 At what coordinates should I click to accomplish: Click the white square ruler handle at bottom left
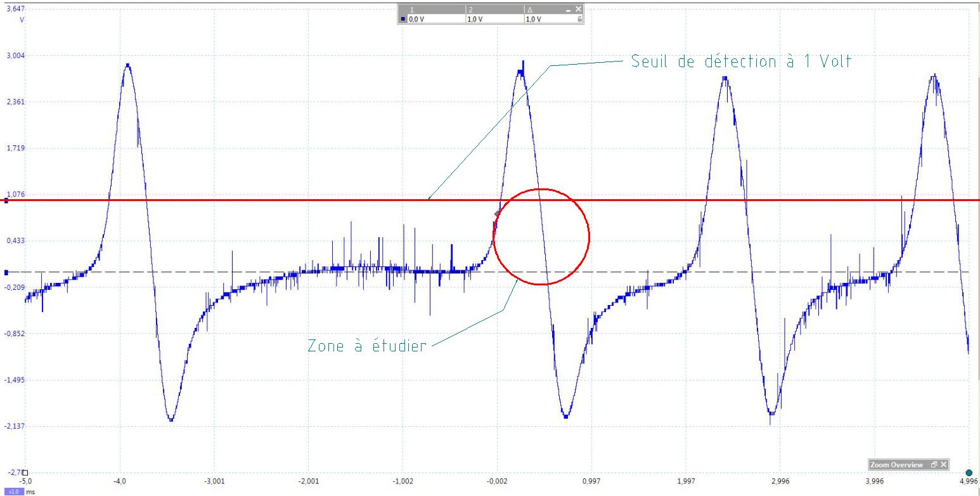click(25, 473)
